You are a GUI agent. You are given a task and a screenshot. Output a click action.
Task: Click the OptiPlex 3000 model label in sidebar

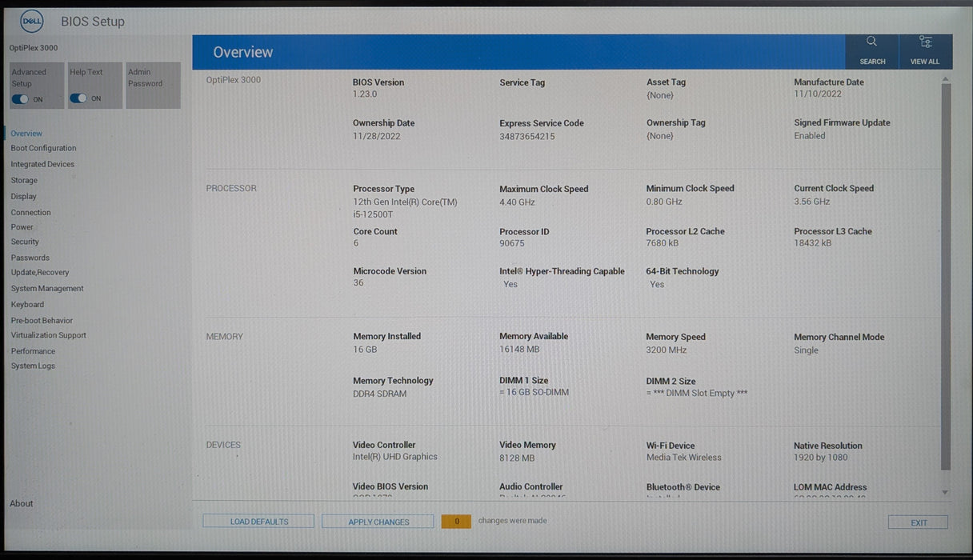(x=34, y=48)
